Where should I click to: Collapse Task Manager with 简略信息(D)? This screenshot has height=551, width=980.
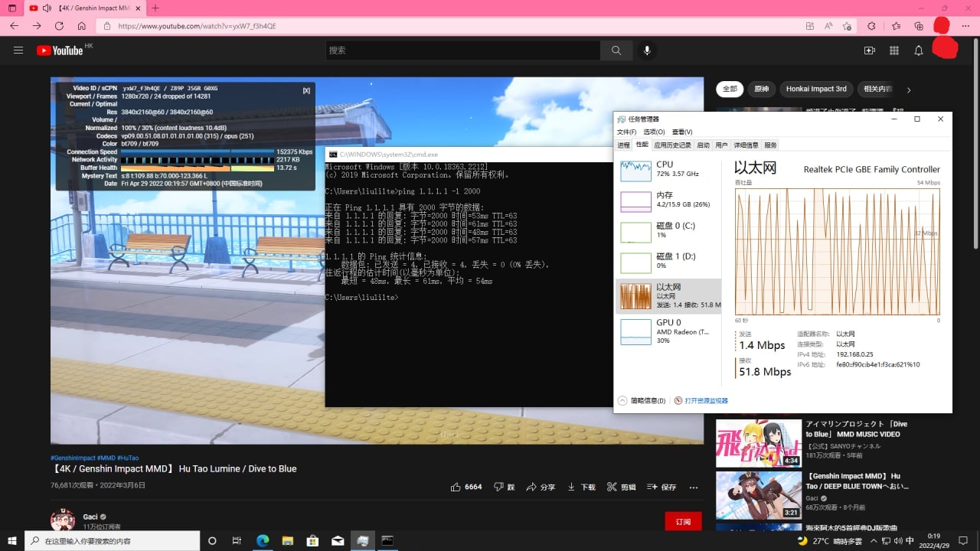[x=642, y=400]
